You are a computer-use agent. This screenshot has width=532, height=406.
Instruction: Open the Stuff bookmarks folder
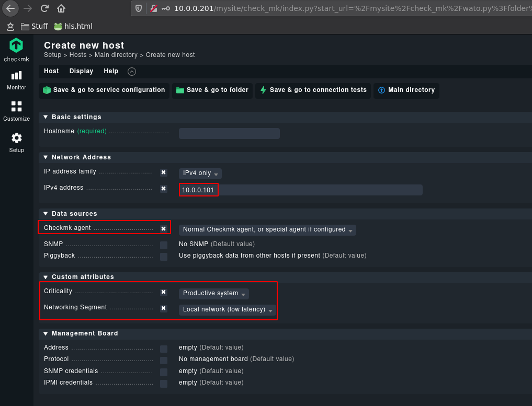pyautogui.click(x=35, y=26)
